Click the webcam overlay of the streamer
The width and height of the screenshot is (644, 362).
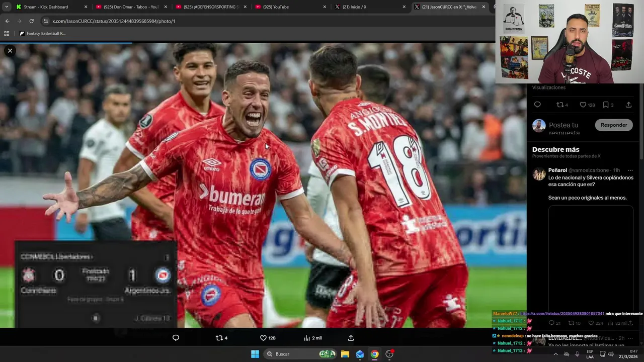click(x=570, y=42)
